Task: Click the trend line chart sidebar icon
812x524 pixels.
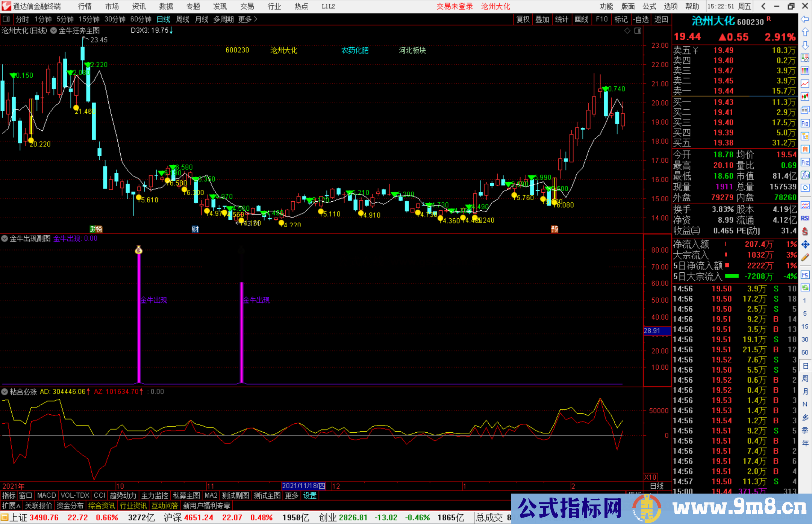Action: pos(805,84)
